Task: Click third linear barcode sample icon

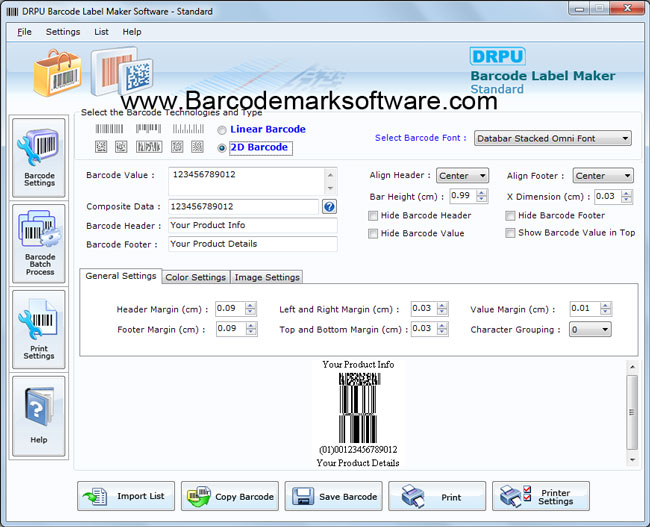Action: pyautogui.click(x=188, y=129)
